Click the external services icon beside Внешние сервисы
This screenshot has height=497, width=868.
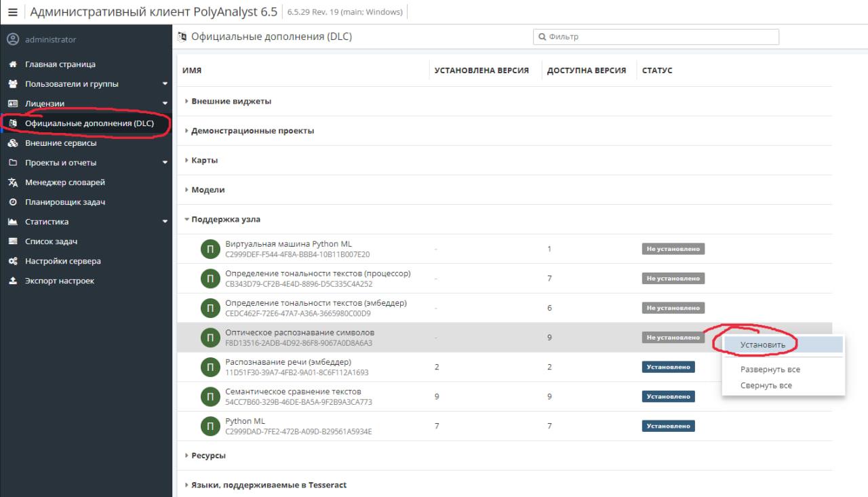coord(12,143)
